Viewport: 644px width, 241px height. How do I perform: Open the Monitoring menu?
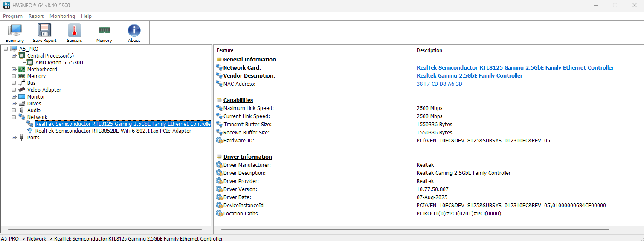[x=62, y=16]
